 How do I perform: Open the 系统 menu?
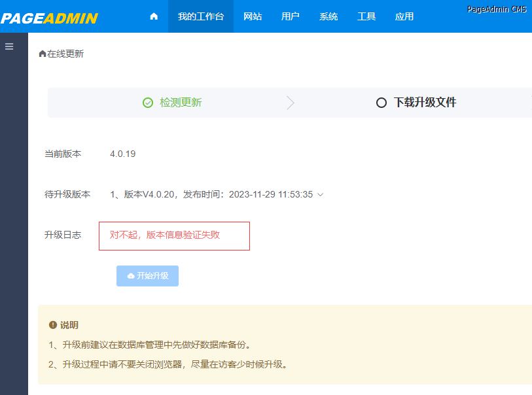click(x=328, y=16)
